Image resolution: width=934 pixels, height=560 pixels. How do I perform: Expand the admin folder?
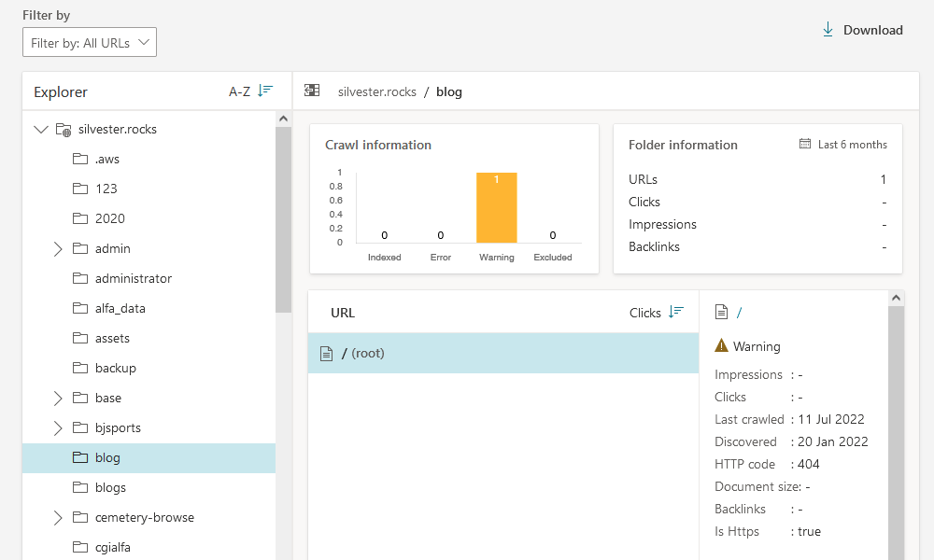(58, 249)
